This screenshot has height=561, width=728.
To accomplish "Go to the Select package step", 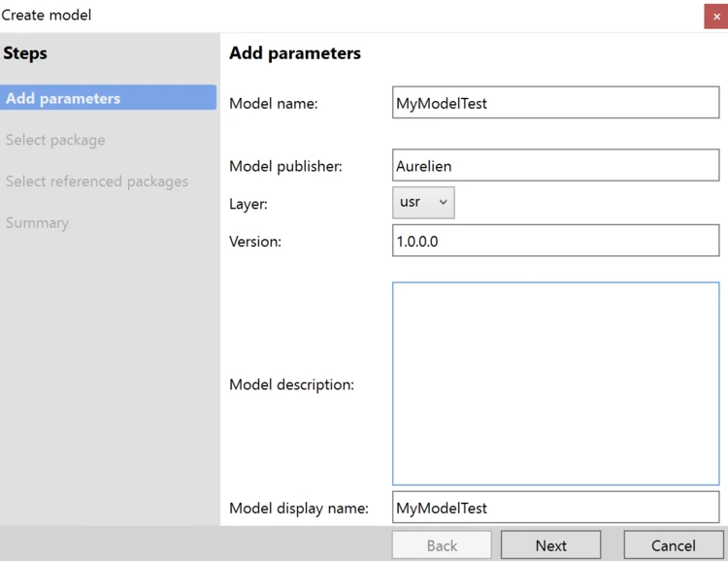I will pos(55,140).
